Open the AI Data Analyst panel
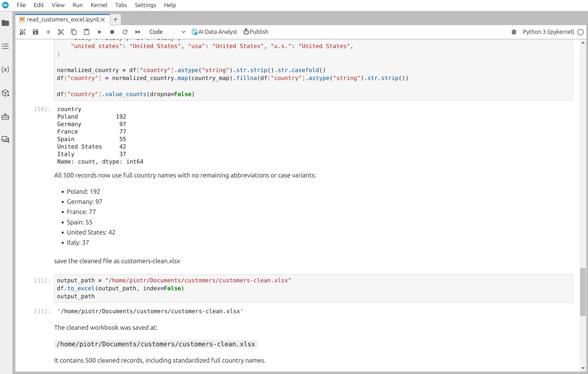The image size is (588, 374). pos(214,32)
